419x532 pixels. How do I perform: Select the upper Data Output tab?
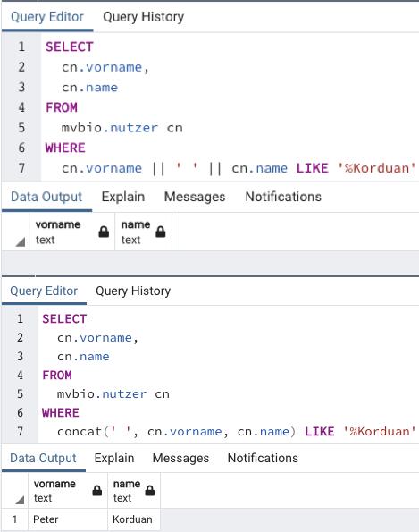[x=46, y=197]
